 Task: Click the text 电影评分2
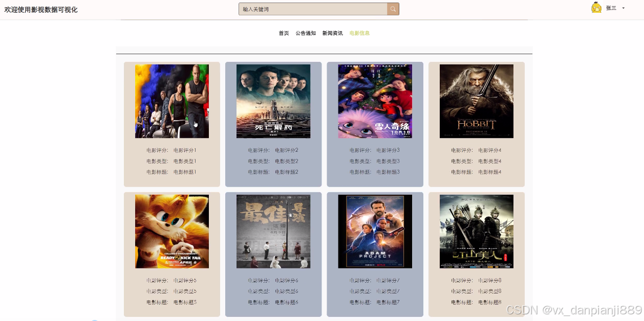coord(287,151)
